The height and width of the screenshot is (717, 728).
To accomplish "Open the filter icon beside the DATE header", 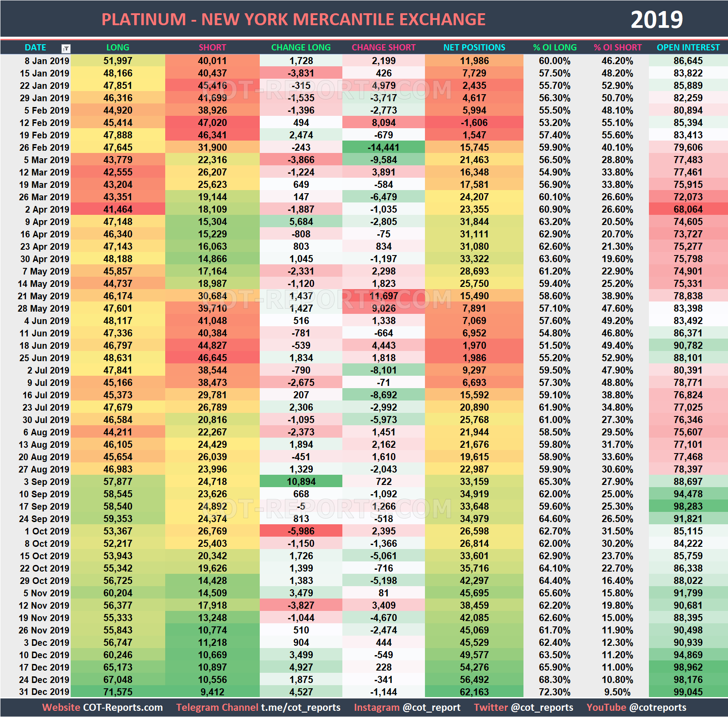I will pos(66,47).
